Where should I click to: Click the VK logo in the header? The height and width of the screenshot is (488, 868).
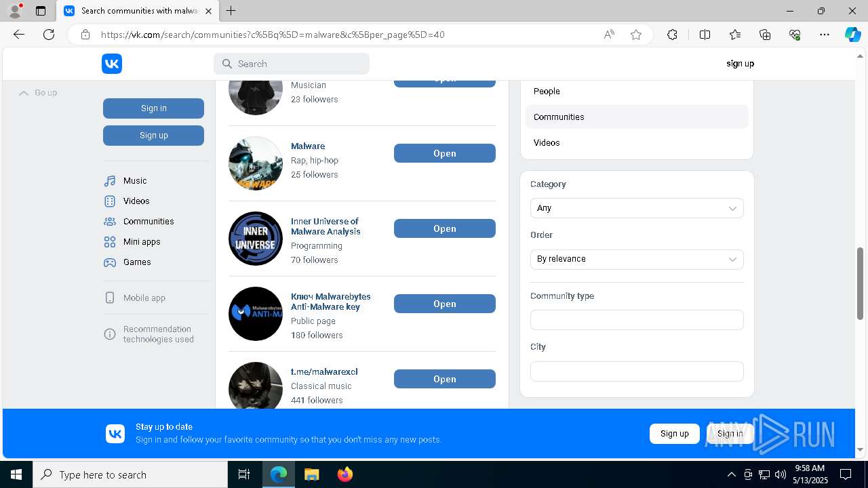tap(112, 64)
